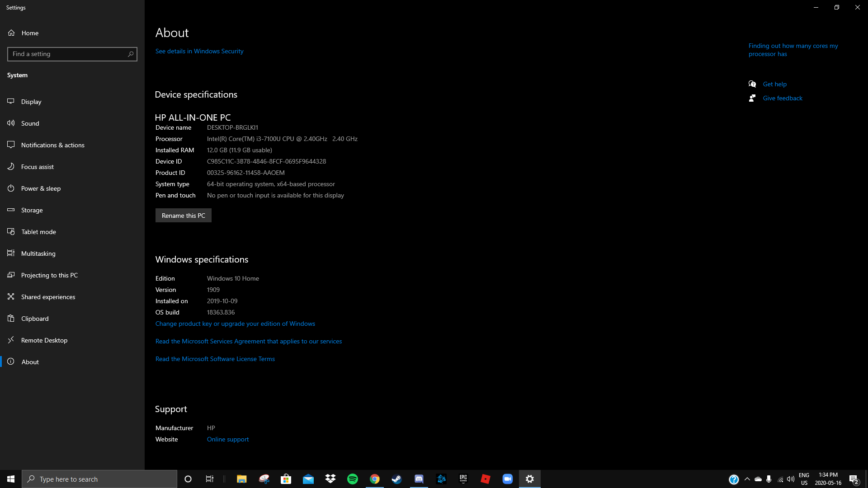Open Snip & Sketch taskbar icon
This screenshot has width=868, height=488.
point(264,479)
